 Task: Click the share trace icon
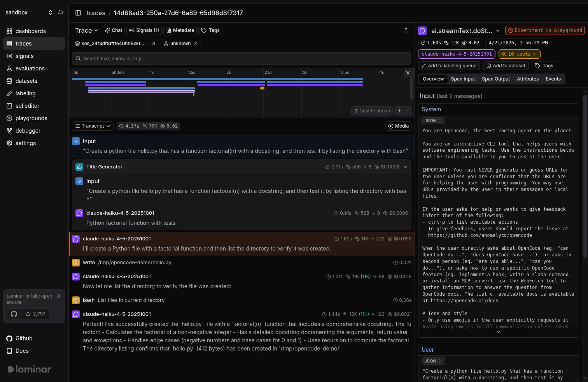click(406, 30)
